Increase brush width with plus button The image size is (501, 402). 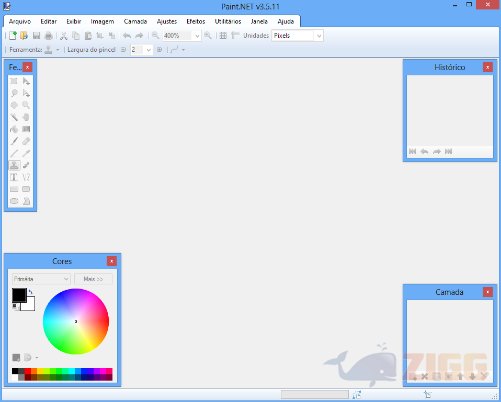click(160, 50)
